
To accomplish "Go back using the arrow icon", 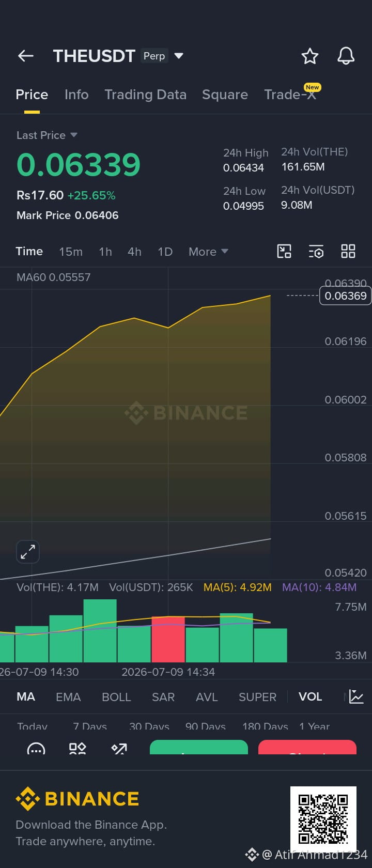I will coord(25,56).
